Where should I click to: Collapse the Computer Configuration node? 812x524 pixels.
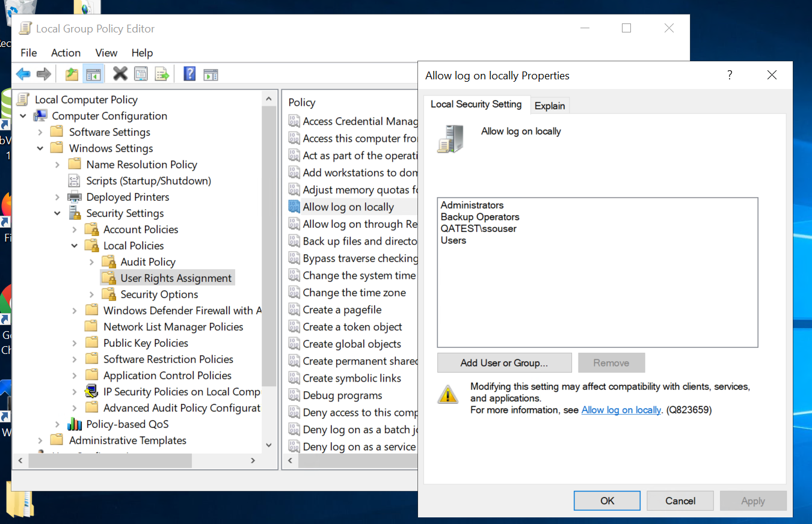(x=23, y=115)
